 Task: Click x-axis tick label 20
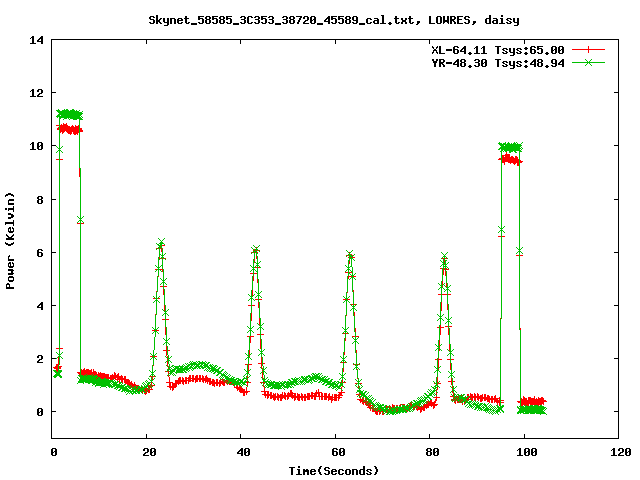pos(149,452)
